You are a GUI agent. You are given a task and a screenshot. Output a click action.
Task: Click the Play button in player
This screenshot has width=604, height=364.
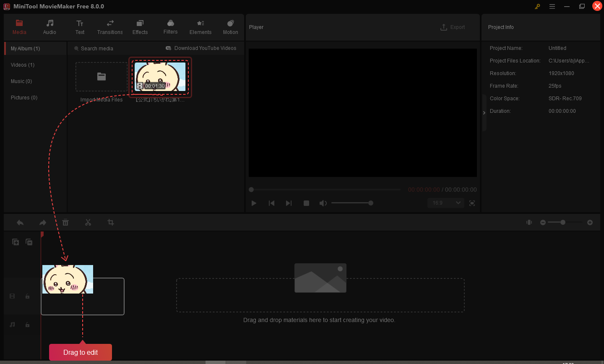(x=254, y=203)
